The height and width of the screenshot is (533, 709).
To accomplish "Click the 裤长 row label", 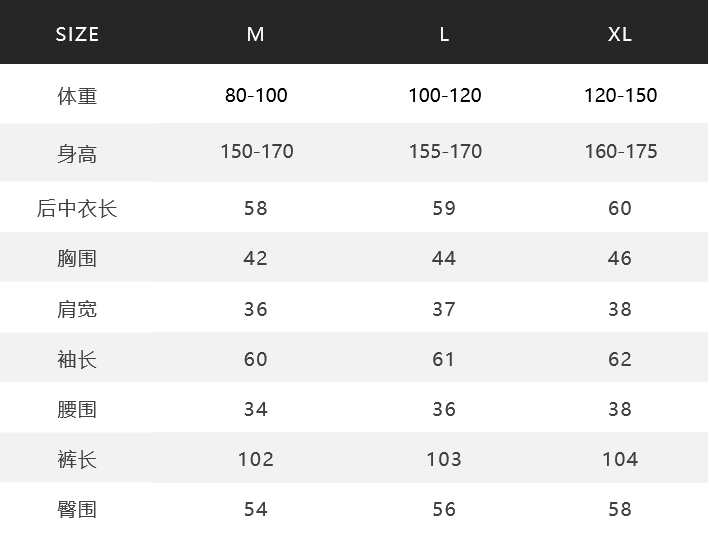I will point(77,460).
